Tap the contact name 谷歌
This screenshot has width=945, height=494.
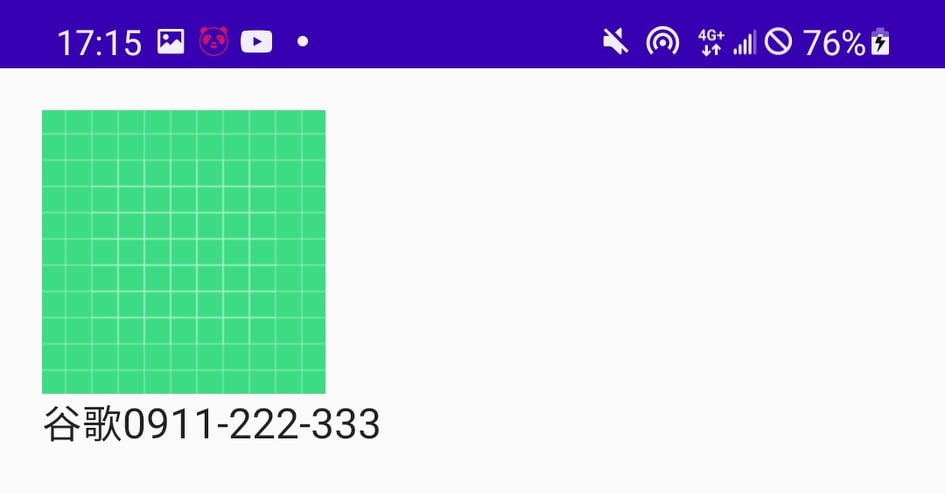(83, 424)
